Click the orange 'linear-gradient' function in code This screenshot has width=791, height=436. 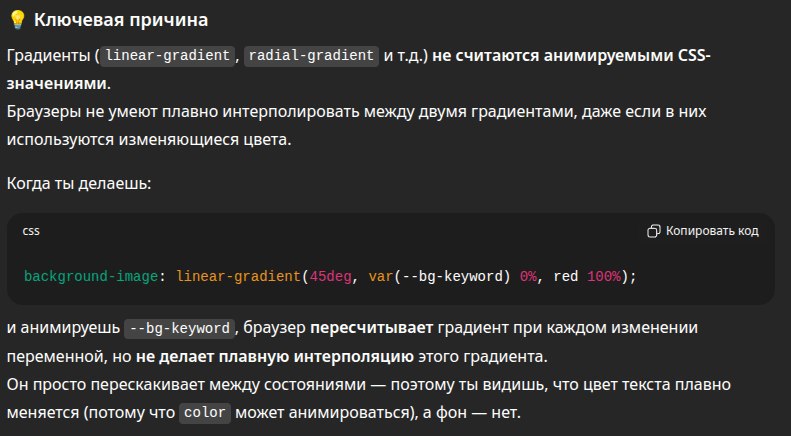238,277
